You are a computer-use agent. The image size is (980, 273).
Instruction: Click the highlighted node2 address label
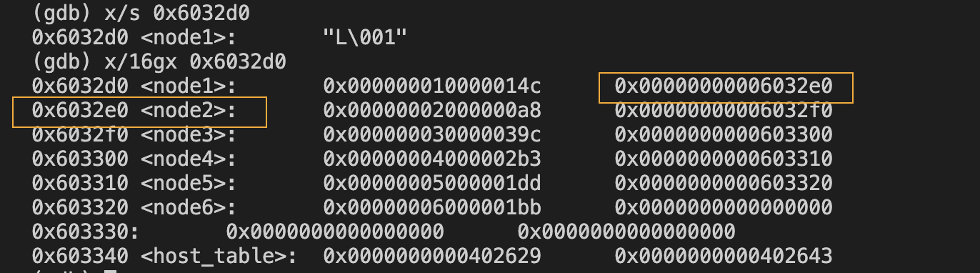134,111
